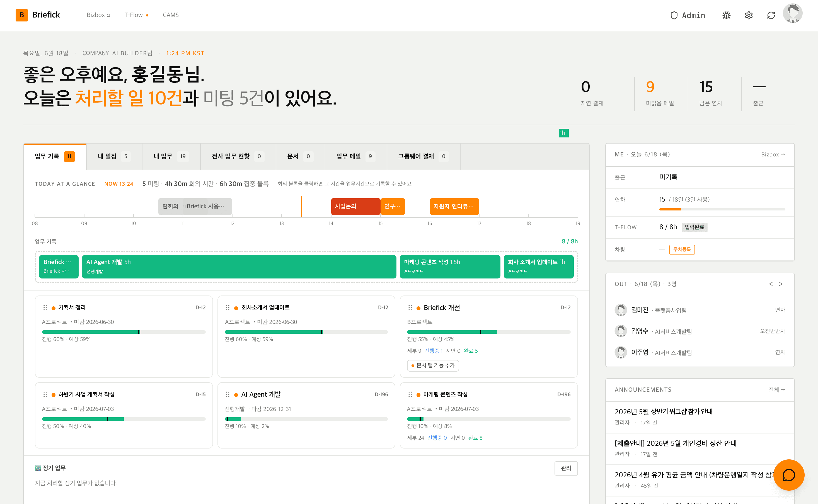Switch to 내 일정 tab
Screen dimensions: 818x504
114,157
